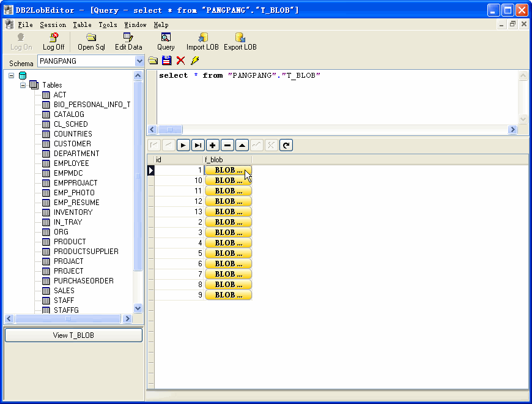The height and width of the screenshot is (404, 532).
Task: Open SQL file with yellow folder icon
Action: pyautogui.click(x=153, y=61)
